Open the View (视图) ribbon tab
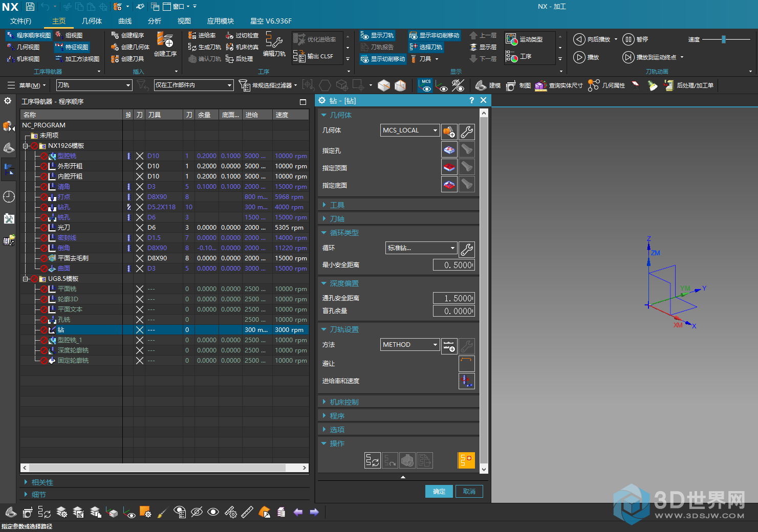Viewport: 758px width, 532px height. 184,21
